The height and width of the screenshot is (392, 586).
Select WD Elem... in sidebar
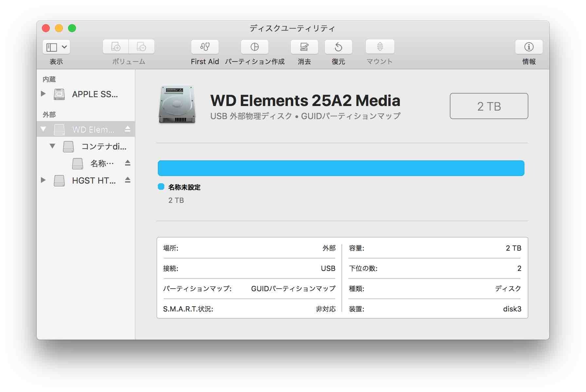click(86, 129)
